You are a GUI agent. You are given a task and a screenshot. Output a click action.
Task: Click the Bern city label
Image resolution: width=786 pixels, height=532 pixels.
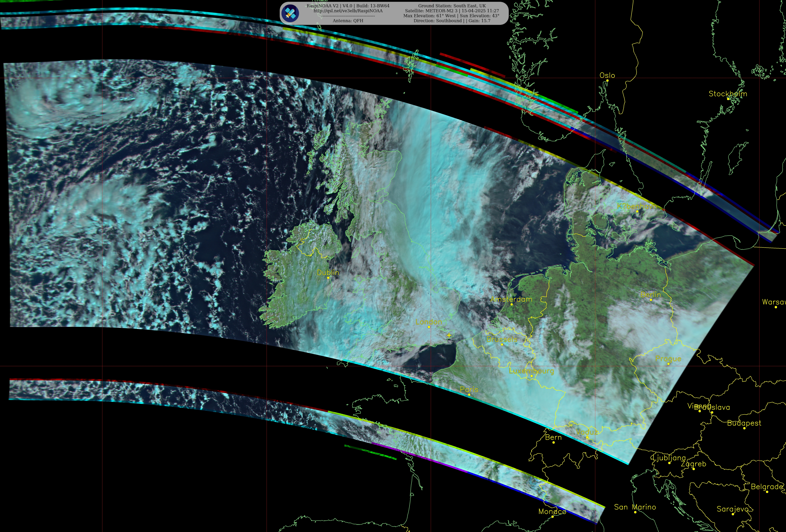pyautogui.click(x=553, y=437)
